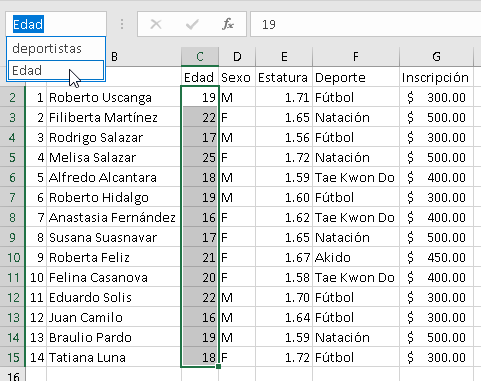
Task: Click 'Fútbol' in Tatiana Luna's row
Action: [x=356, y=357]
